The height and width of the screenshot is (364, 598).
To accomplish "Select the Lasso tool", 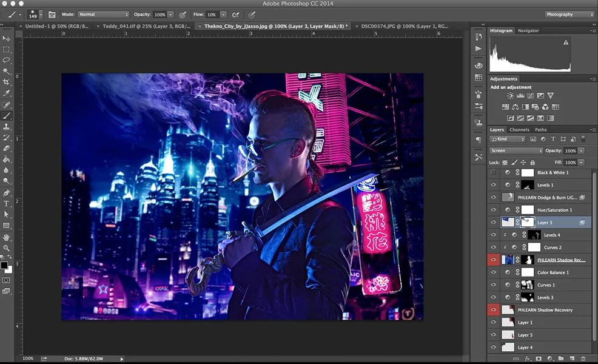I will coord(6,60).
